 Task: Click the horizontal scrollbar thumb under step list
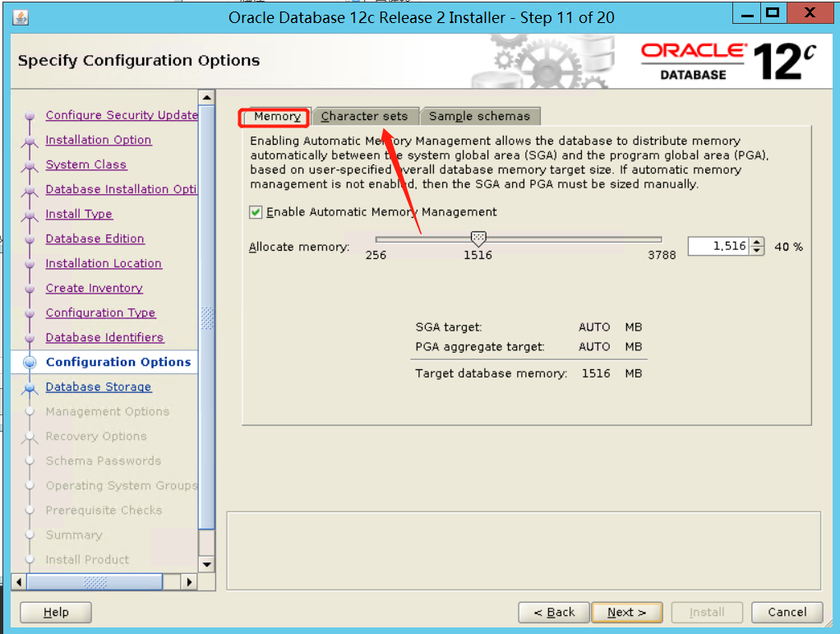pyautogui.click(x=95, y=582)
